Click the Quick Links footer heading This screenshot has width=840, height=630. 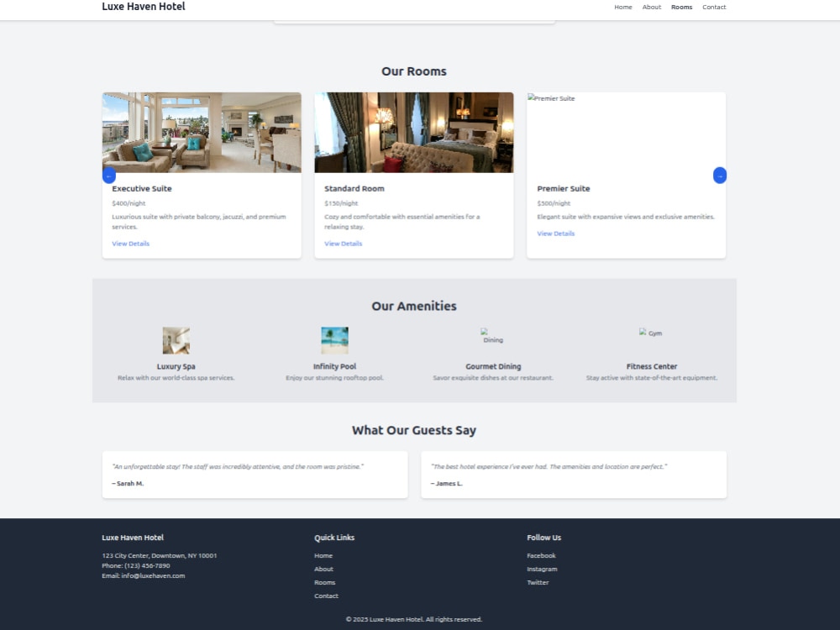tap(334, 538)
